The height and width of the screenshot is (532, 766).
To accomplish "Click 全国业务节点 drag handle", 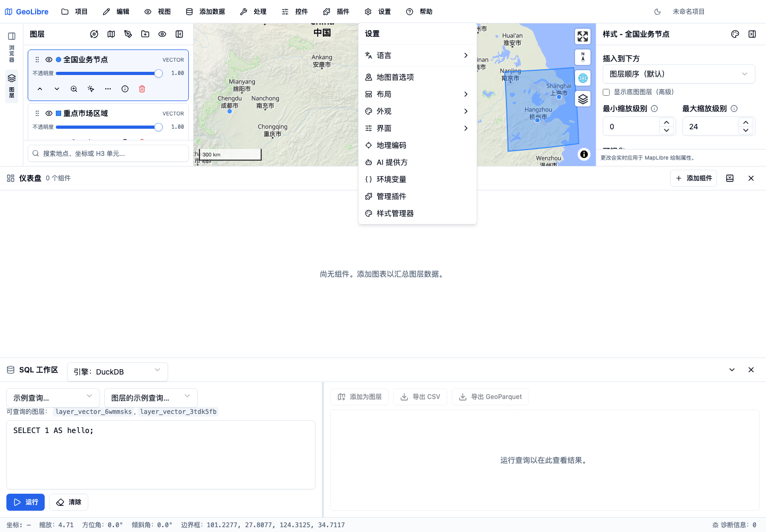I will [37, 60].
